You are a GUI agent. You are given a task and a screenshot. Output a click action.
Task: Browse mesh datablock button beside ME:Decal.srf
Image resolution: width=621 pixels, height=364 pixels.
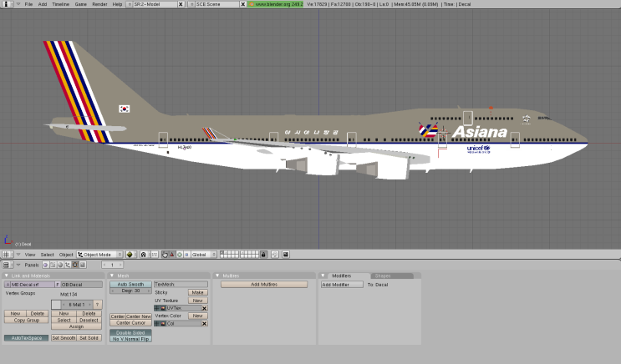click(x=8, y=285)
